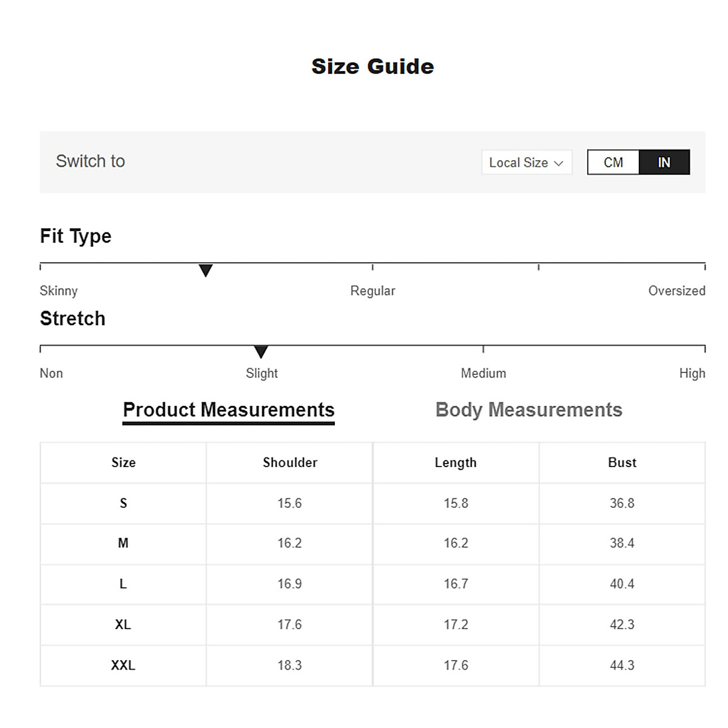Select the XXL size row label

[x=123, y=665]
